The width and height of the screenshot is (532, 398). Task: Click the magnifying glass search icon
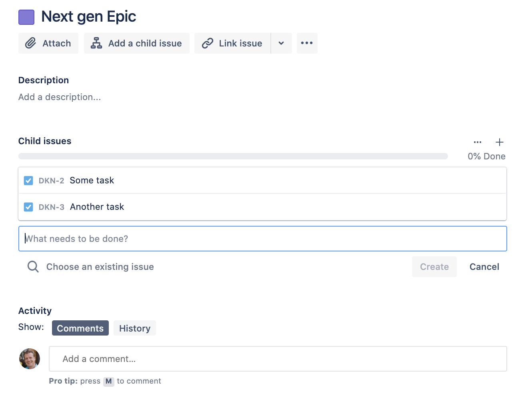click(x=32, y=267)
